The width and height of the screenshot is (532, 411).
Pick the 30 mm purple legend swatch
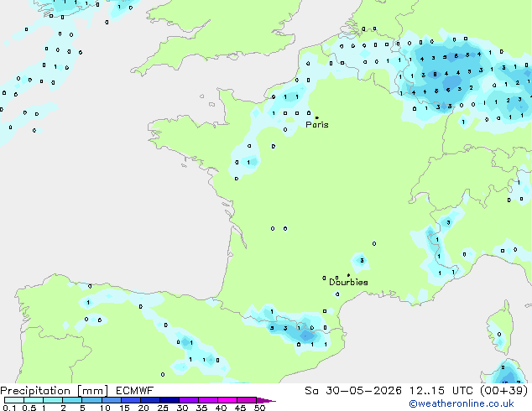pos(188,400)
